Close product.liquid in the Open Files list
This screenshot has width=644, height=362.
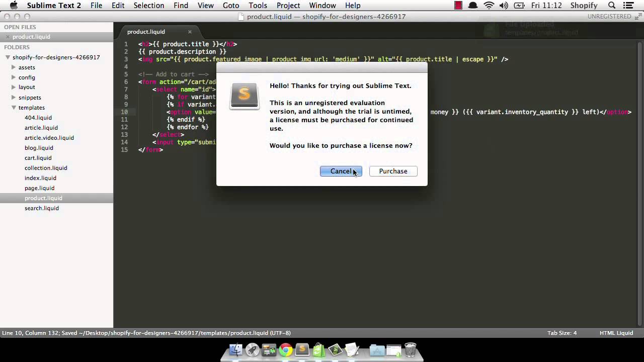(8, 37)
